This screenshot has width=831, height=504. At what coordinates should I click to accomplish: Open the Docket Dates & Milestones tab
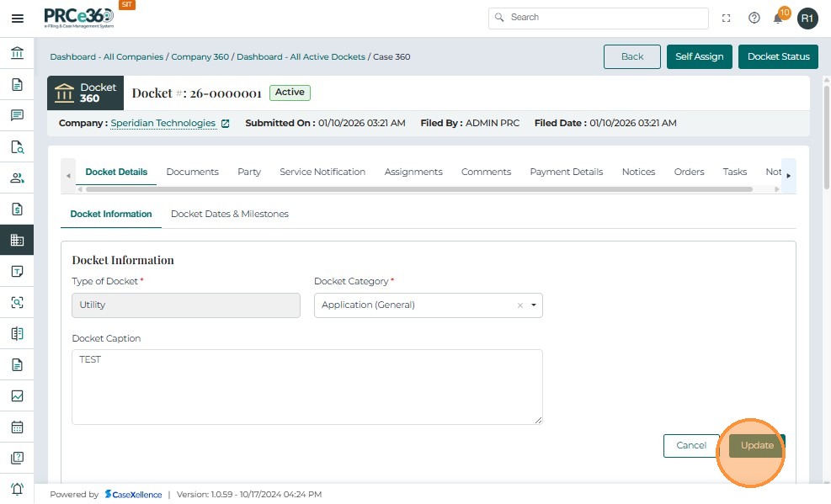pyautogui.click(x=230, y=214)
